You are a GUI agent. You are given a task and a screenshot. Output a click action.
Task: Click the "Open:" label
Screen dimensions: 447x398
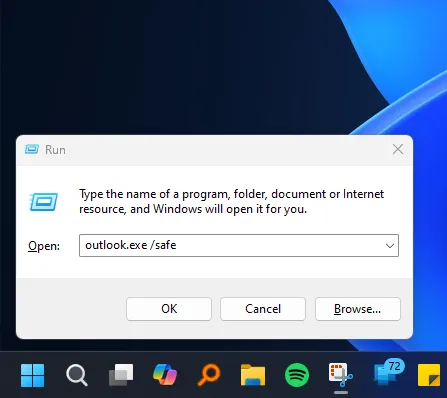point(44,246)
